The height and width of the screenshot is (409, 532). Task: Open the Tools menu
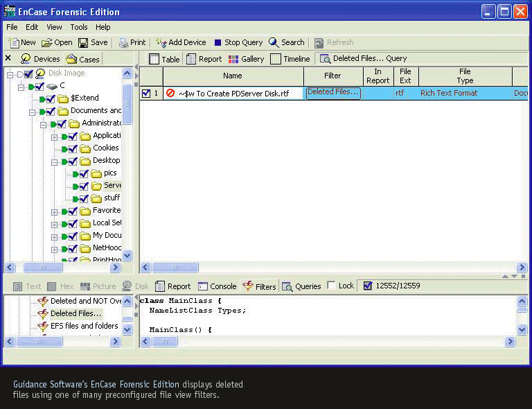point(78,27)
